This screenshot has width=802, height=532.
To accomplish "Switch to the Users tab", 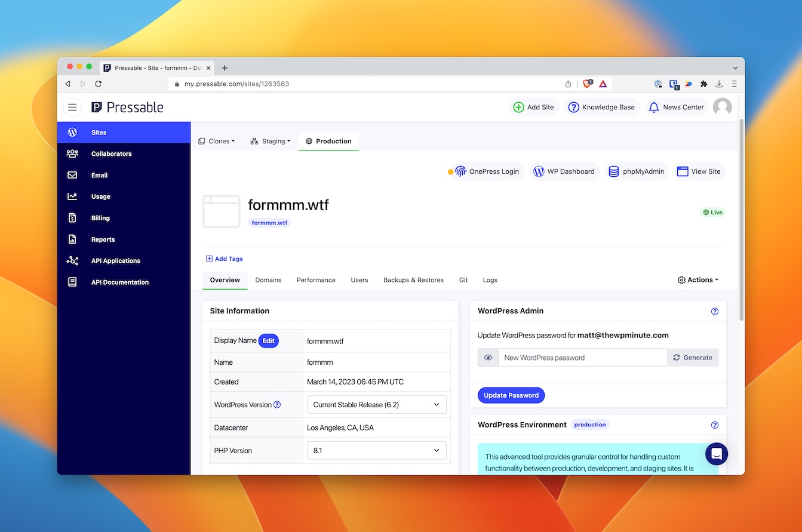I will coord(359,280).
